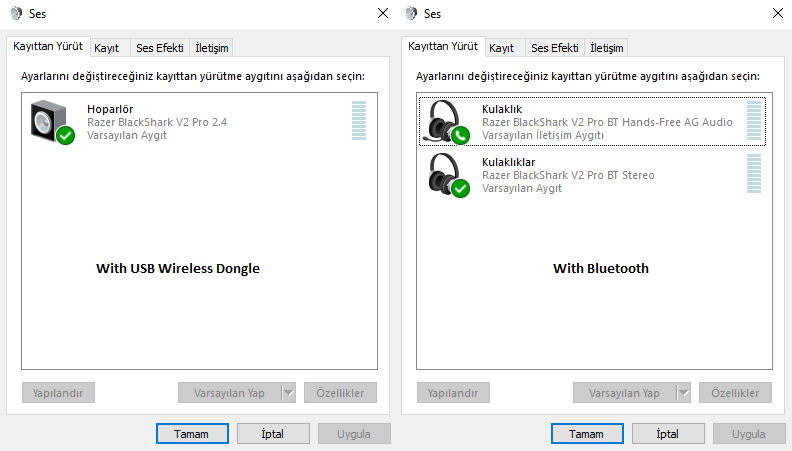Screen dimensions: 792x451
Task: Click Uygula in left Ses window
Action: 354,434
